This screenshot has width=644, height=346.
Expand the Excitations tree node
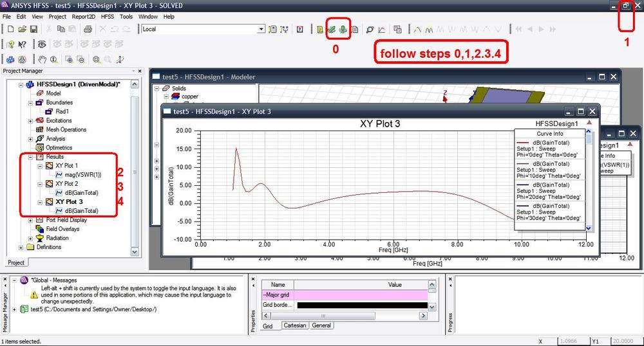point(30,120)
